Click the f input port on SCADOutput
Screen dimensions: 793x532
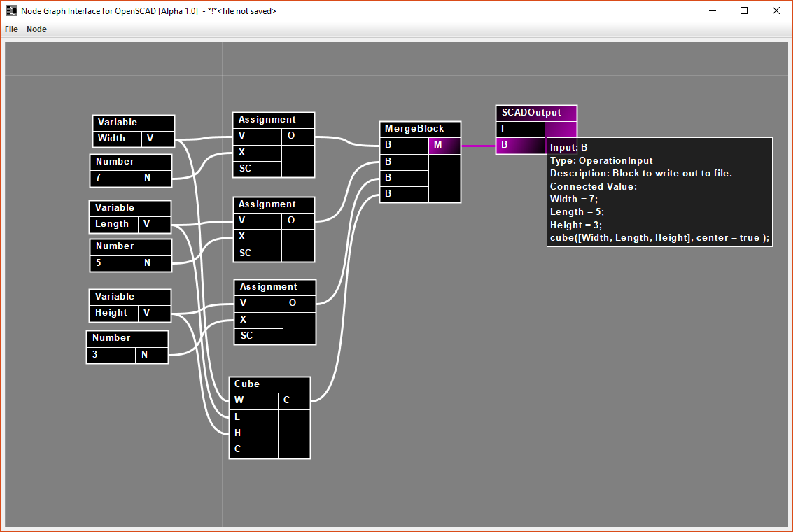520,129
